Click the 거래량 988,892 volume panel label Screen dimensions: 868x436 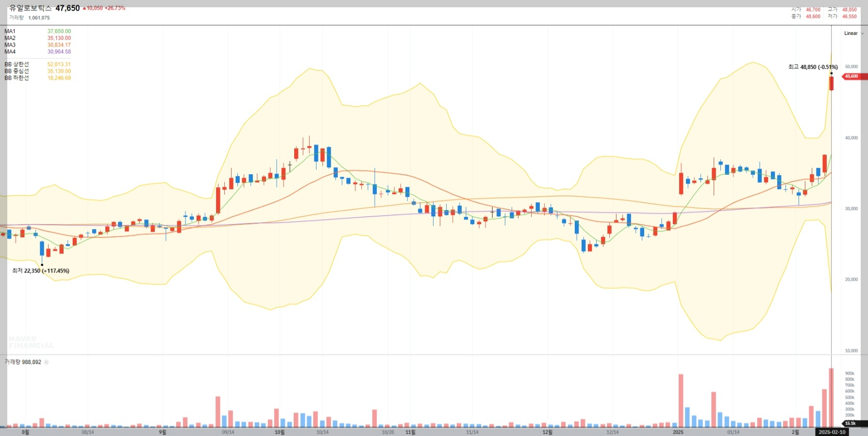(x=23, y=362)
